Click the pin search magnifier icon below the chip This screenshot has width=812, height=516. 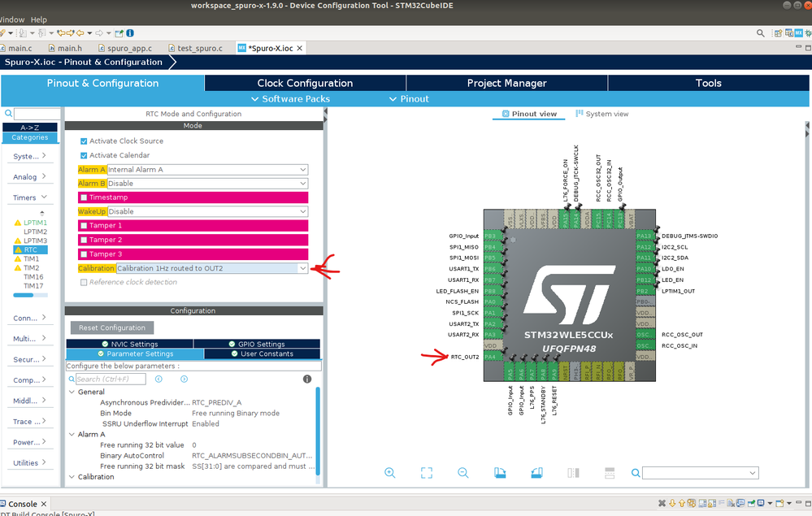tap(636, 473)
